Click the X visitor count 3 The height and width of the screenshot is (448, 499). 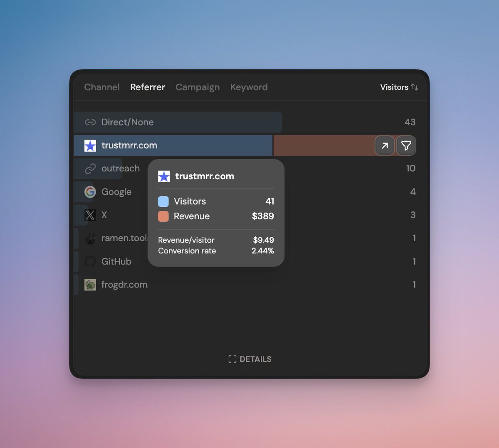coord(413,215)
